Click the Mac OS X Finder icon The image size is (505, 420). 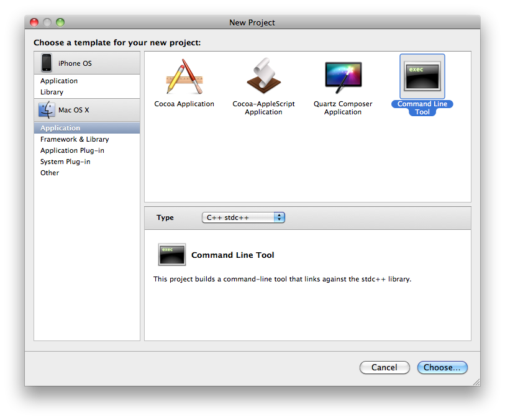point(47,110)
